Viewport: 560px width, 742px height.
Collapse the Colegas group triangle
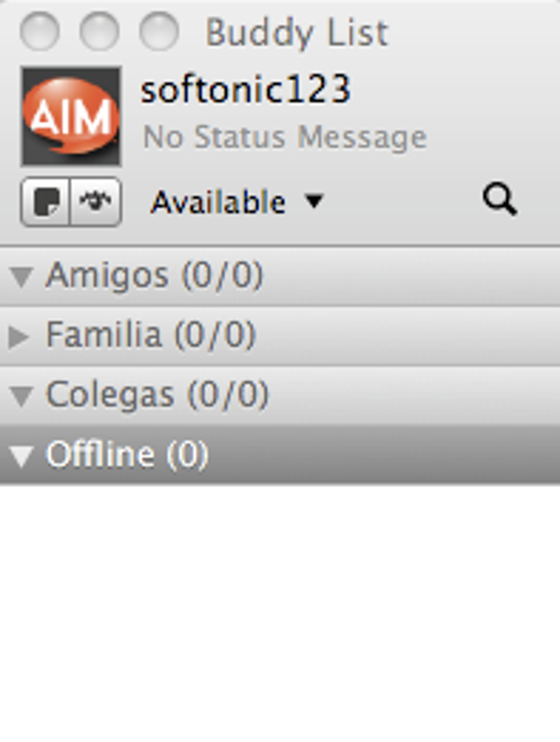(x=21, y=396)
